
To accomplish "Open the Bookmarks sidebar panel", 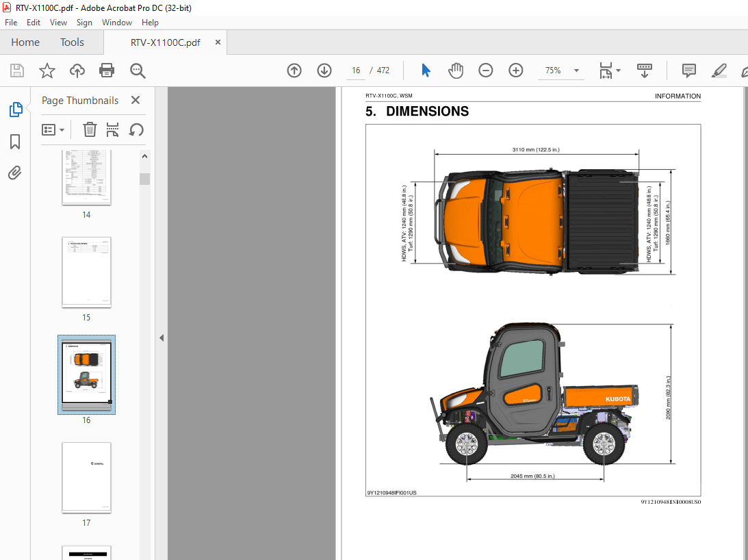I will (x=15, y=141).
